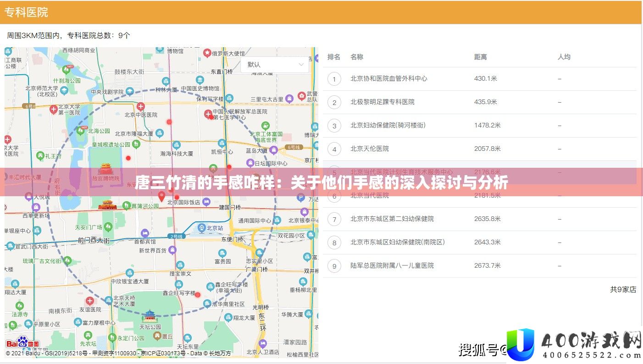
Task: Select the 菖蒲河公园 green park icon
Action: (x=126, y=206)
